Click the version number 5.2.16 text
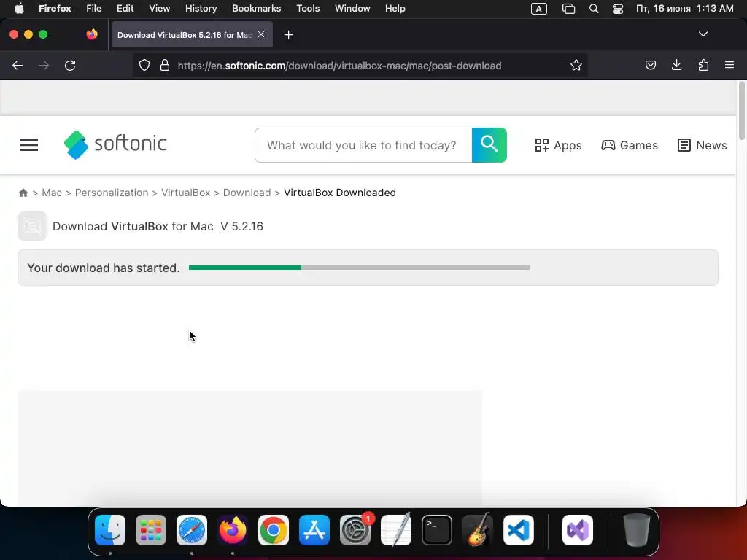747x560 pixels. 247,226
